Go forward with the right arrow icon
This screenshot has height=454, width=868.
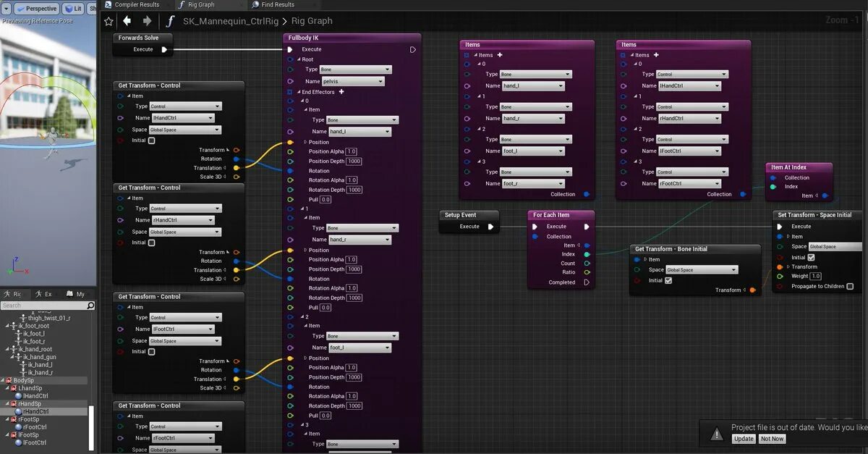point(147,21)
